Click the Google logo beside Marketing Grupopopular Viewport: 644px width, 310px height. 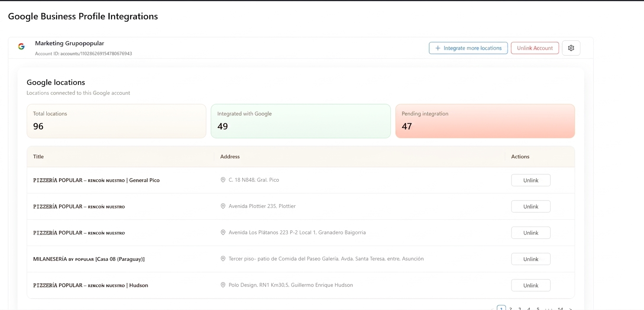[21, 47]
